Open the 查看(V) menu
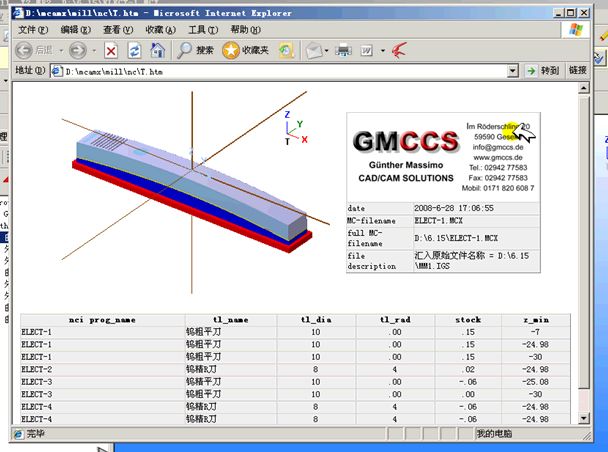The height and width of the screenshot is (452, 608). [118, 29]
